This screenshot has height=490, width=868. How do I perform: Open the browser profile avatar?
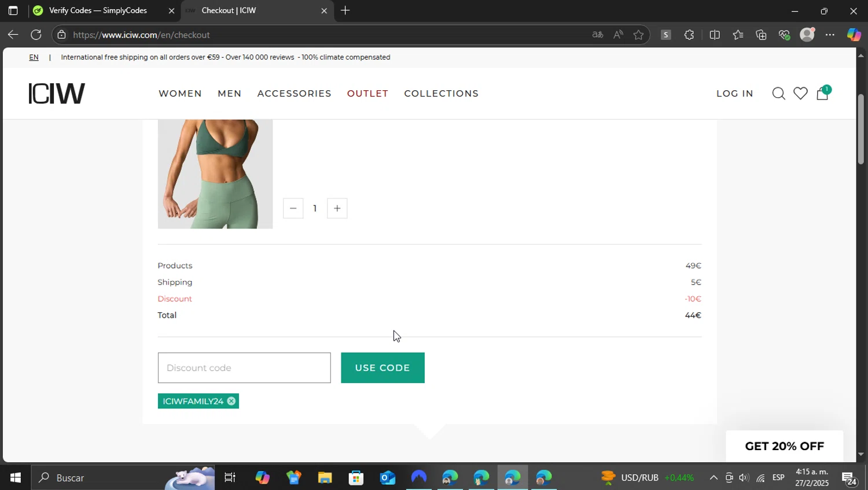pos(807,35)
